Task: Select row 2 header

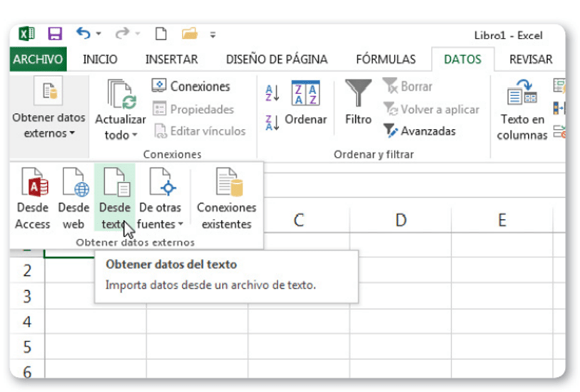Action: coord(27,271)
